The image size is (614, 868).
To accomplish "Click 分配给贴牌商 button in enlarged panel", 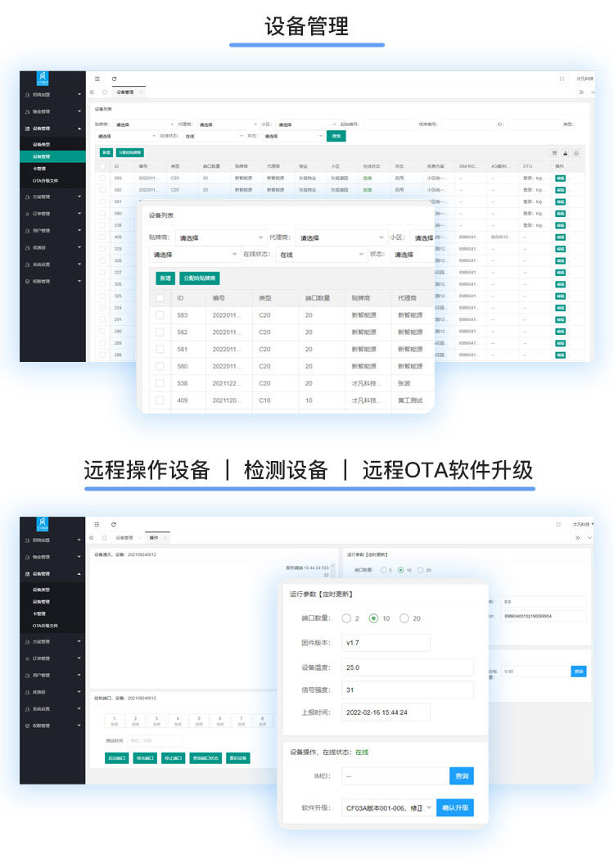I will [x=199, y=278].
